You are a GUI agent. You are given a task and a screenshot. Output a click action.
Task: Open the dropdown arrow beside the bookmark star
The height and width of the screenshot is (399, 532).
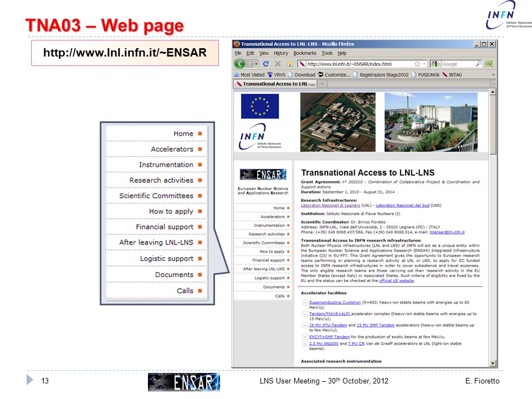[x=424, y=64]
